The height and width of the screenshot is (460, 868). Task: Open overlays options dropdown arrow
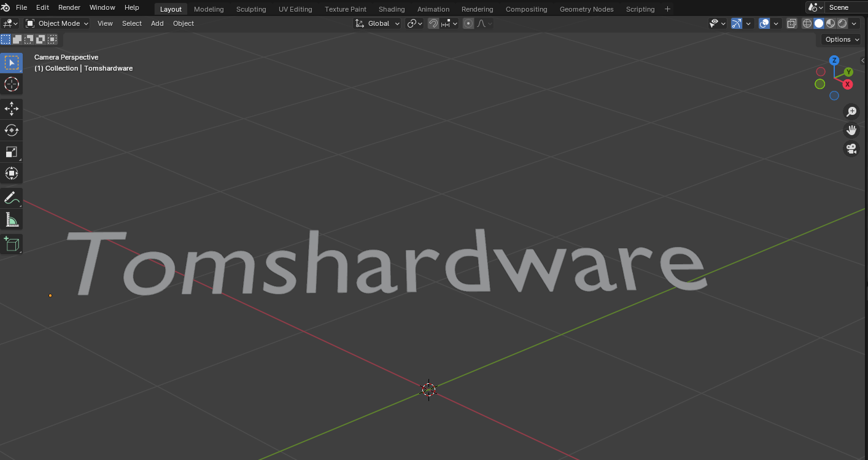coord(776,23)
